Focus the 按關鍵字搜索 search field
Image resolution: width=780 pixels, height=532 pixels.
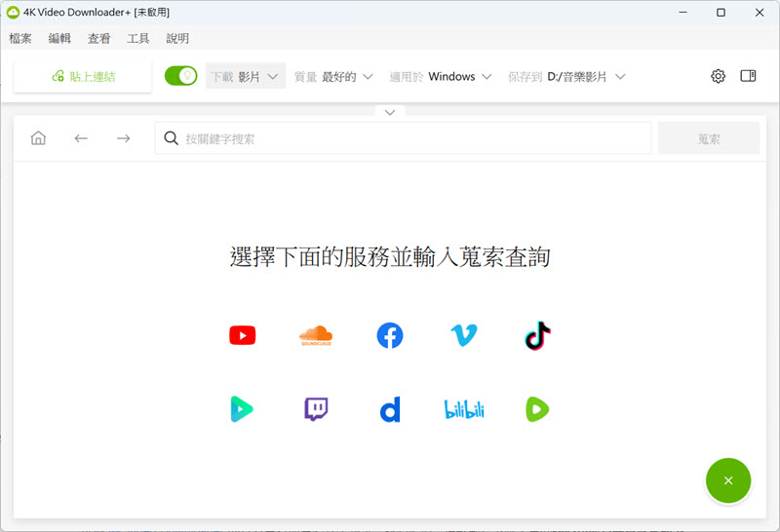tap(403, 138)
